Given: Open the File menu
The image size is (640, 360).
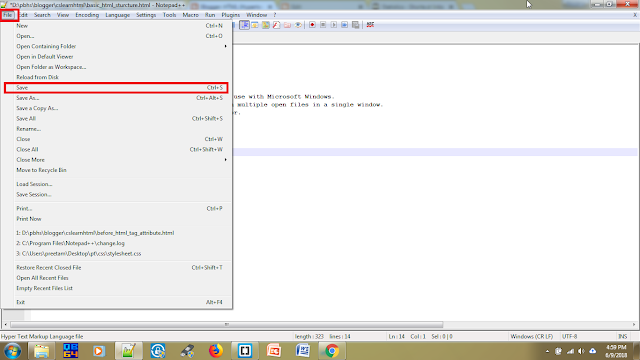Looking at the screenshot, I should point(8,15).
